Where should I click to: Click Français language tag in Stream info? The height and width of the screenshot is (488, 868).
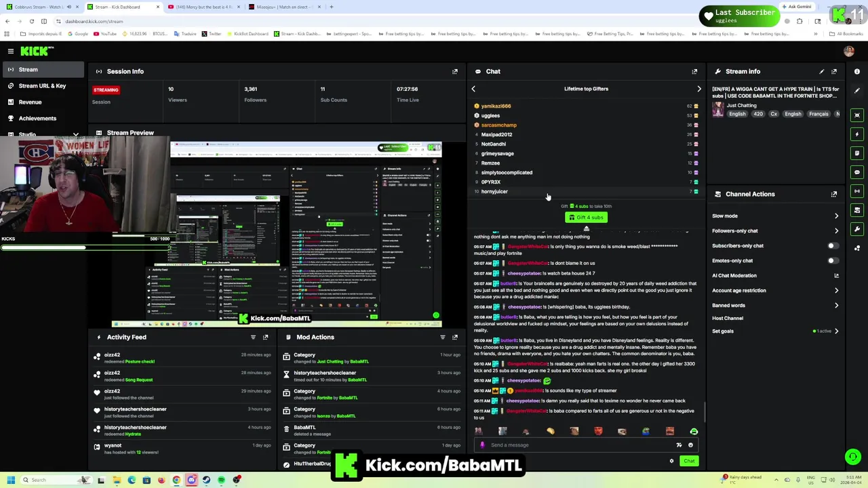pos(818,114)
